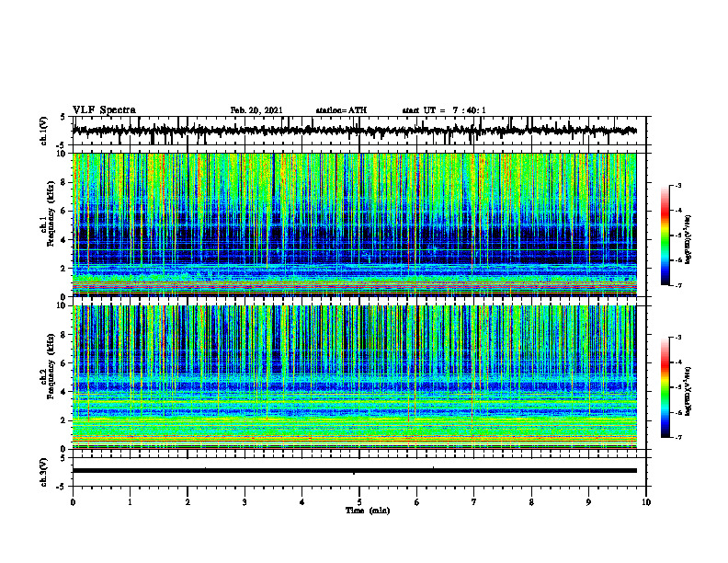728x563 pixels.
Task: Click the ch.2 frequency tick label "2"
Action: click(x=63, y=420)
